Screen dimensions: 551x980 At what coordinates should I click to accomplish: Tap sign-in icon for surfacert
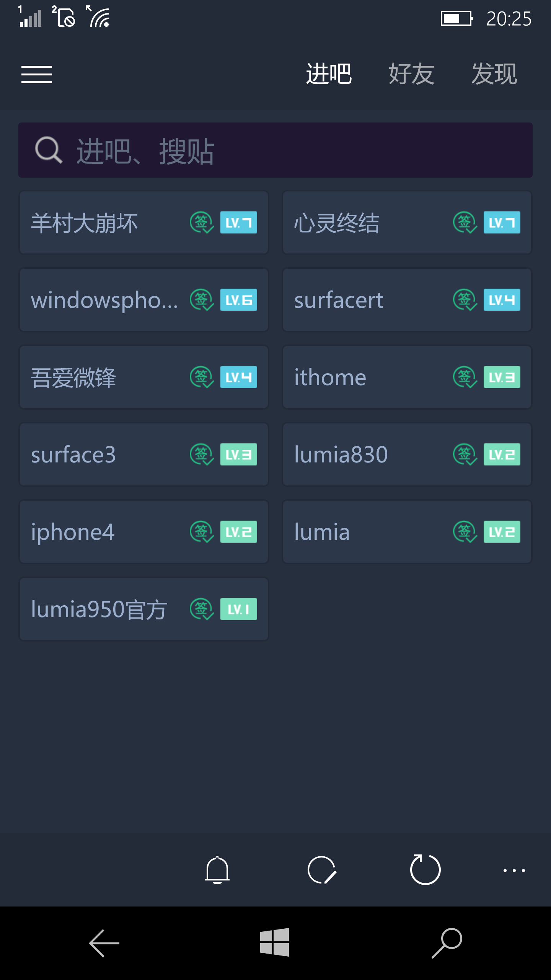pyautogui.click(x=465, y=300)
